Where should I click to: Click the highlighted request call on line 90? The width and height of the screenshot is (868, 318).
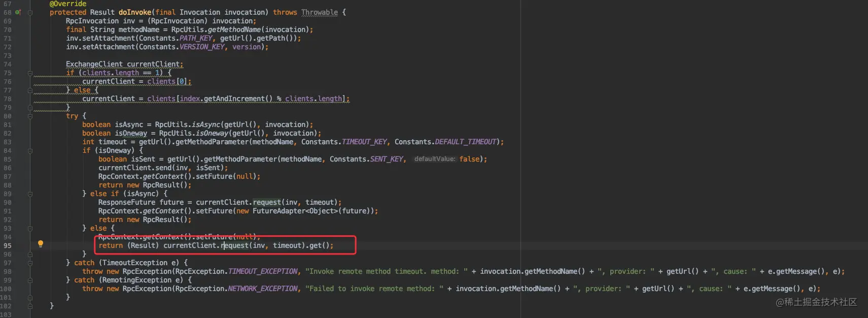[x=267, y=202]
